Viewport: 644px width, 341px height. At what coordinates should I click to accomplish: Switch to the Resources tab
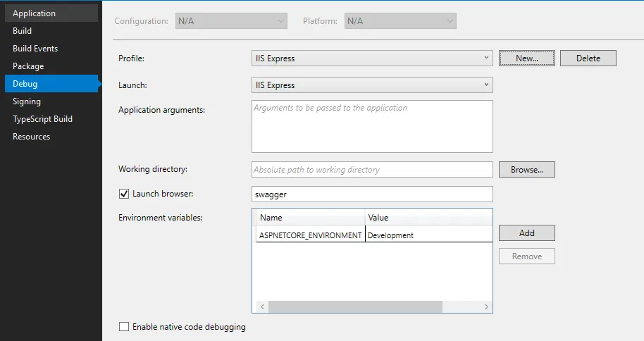pyautogui.click(x=32, y=137)
